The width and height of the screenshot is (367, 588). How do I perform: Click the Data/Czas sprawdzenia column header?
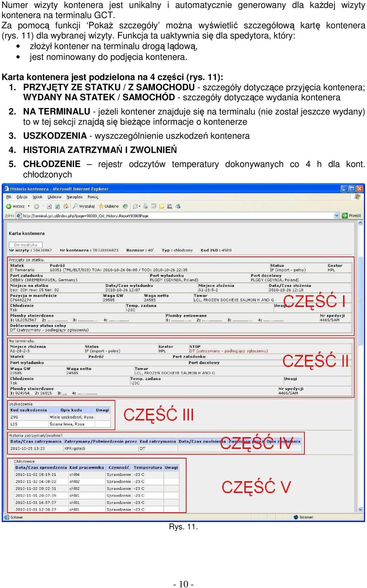41,467
